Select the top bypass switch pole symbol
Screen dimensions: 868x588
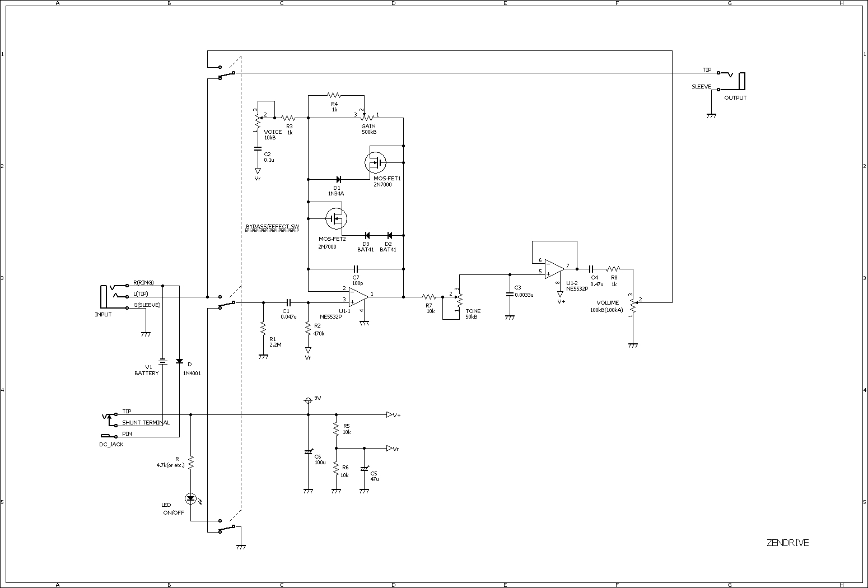tap(227, 72)
